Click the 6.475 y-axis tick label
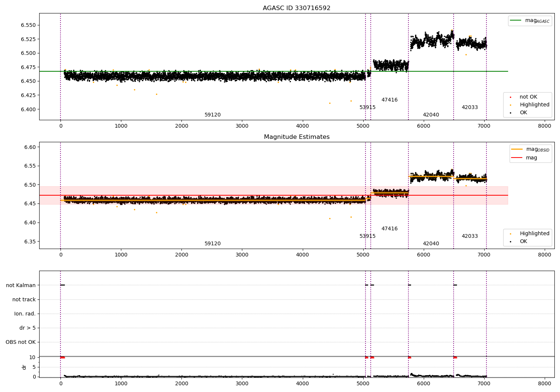Image resolution: width=560 pixels, height=392 pixels. click(28, 67)
